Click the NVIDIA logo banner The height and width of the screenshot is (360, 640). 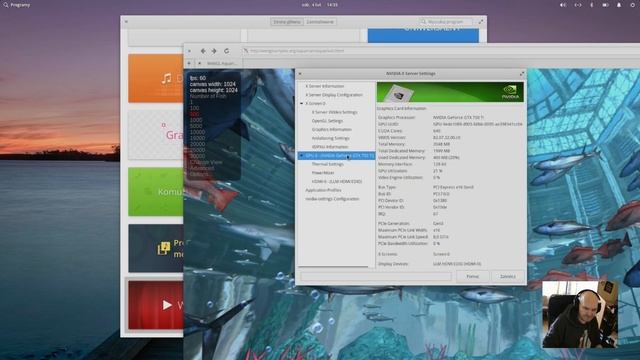450,92
